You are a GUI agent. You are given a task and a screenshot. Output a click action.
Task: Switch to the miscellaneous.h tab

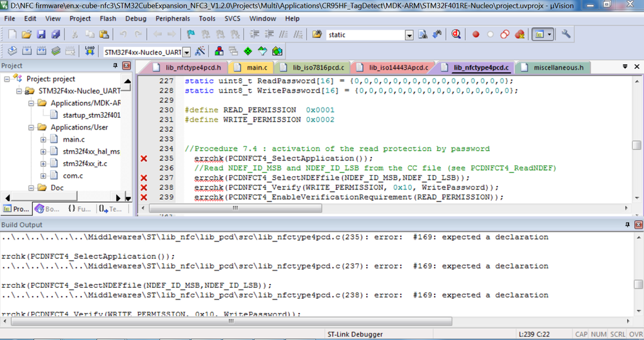pyautogui.click(x=553, y=68)
